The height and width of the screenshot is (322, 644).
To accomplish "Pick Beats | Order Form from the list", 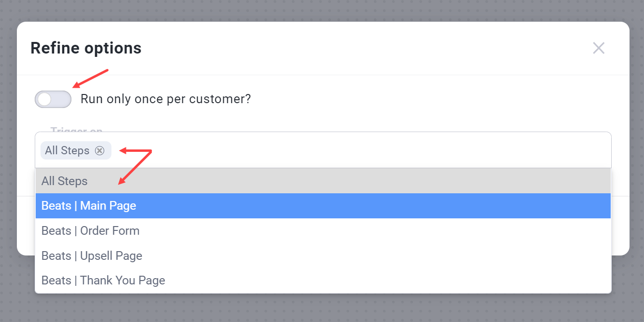I will 90,231.
